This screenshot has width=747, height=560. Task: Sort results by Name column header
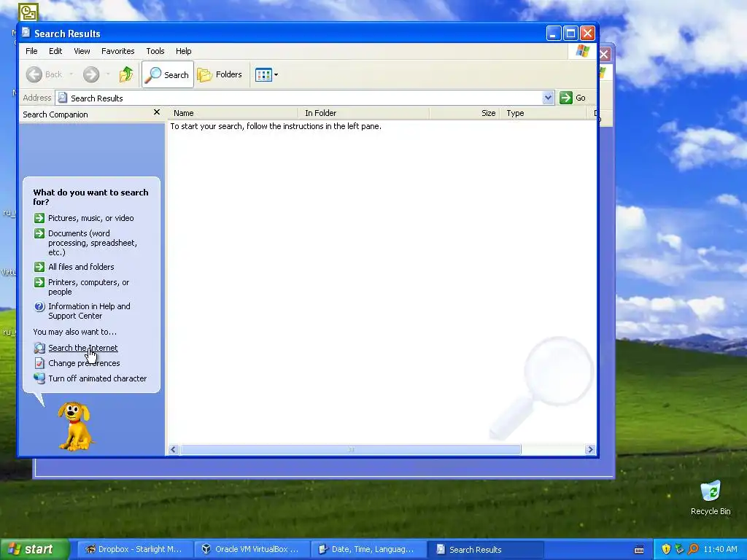point(233,113)
